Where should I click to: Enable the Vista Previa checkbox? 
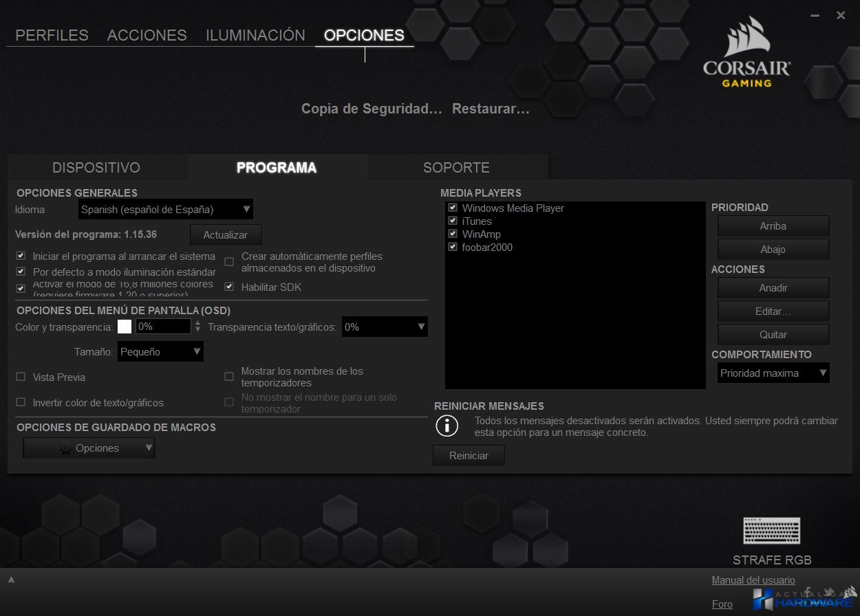click(21, 377)
